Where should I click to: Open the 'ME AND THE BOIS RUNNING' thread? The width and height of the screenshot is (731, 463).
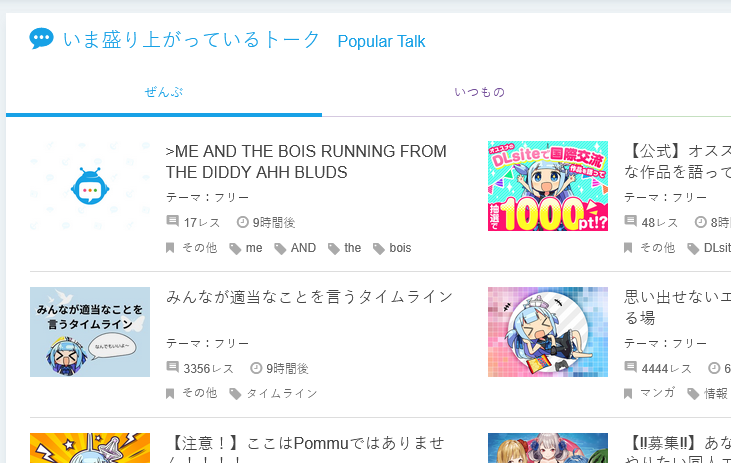coord(306,162)
